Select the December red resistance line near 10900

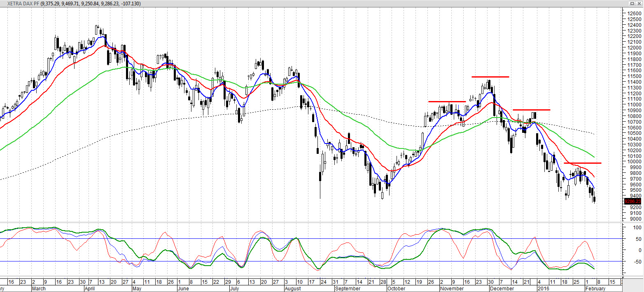532,110
